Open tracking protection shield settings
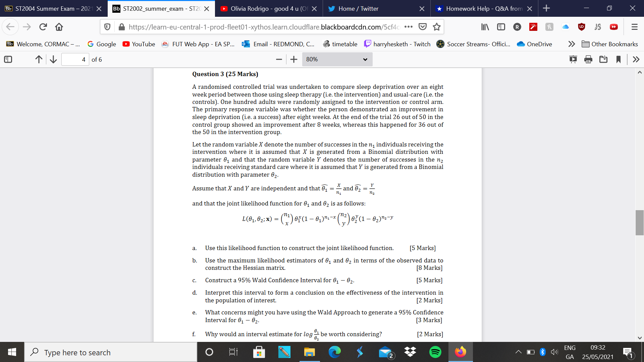This screenshot has height=362, width=644. coord(107,27)
